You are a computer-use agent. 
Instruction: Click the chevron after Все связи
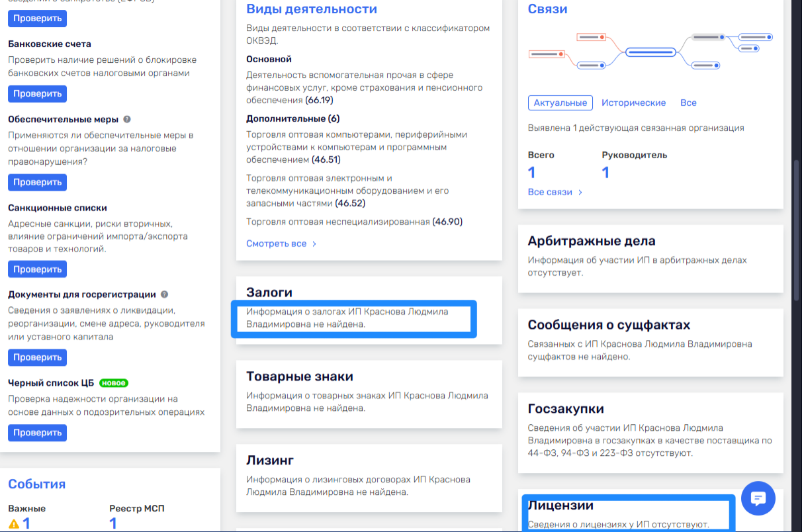[x=580, y=192]
